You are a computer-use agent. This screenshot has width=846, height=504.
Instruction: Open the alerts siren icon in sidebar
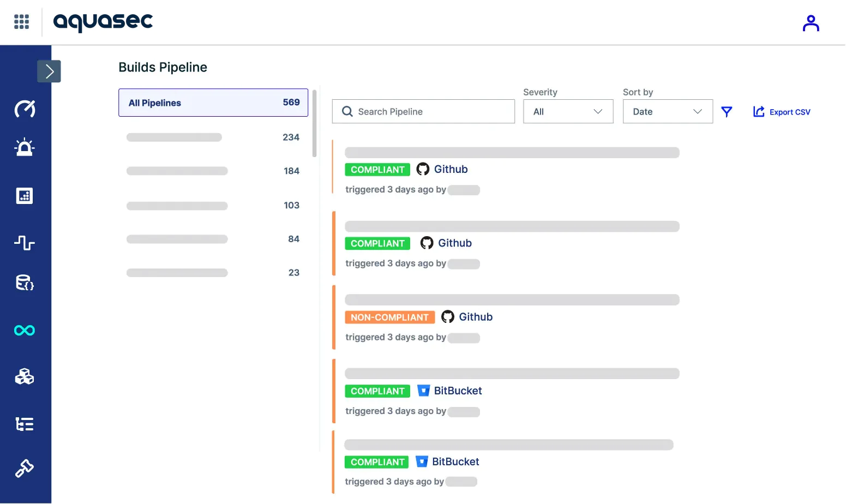[25, 147]
